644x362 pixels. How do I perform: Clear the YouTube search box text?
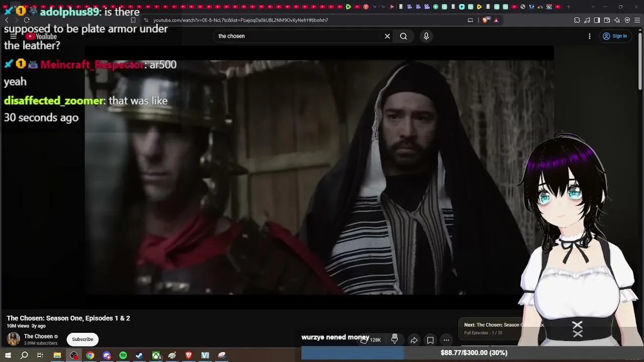coord(387,36)
